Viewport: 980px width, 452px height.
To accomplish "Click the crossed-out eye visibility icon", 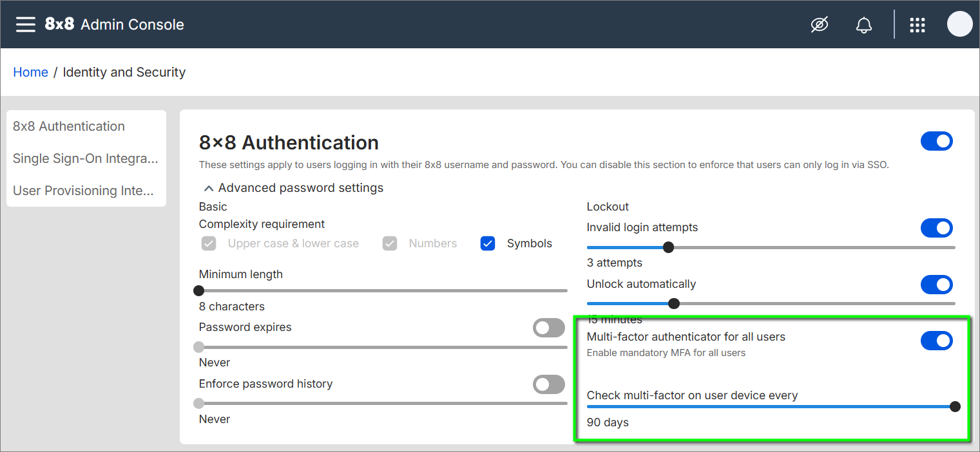I will pos(819,25).
